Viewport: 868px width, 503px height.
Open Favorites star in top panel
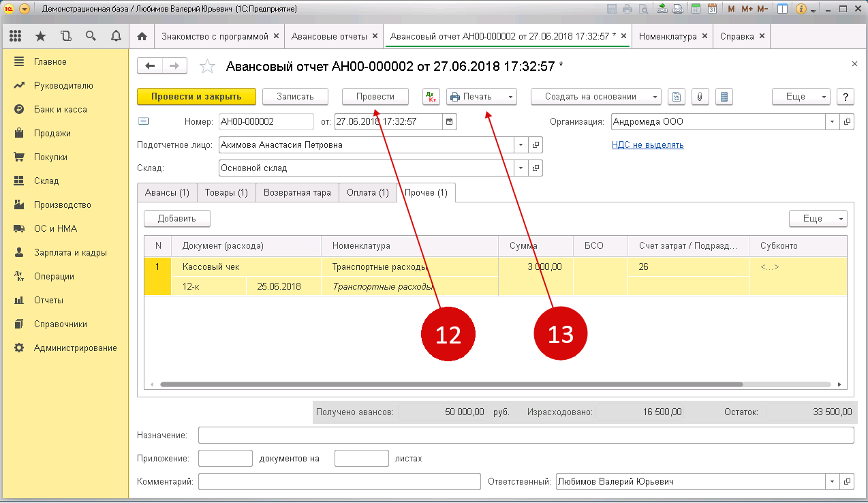(x=41, y=36)
